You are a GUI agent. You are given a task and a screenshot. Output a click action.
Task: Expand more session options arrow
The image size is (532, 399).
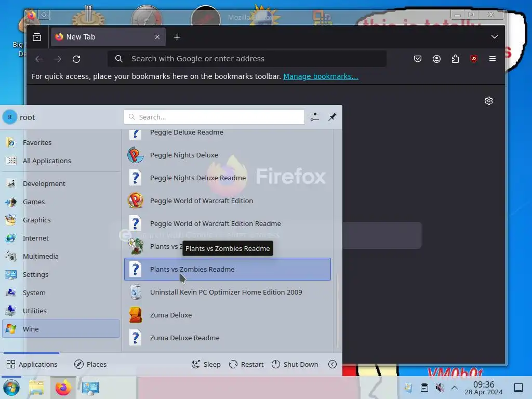coord(332,364)
